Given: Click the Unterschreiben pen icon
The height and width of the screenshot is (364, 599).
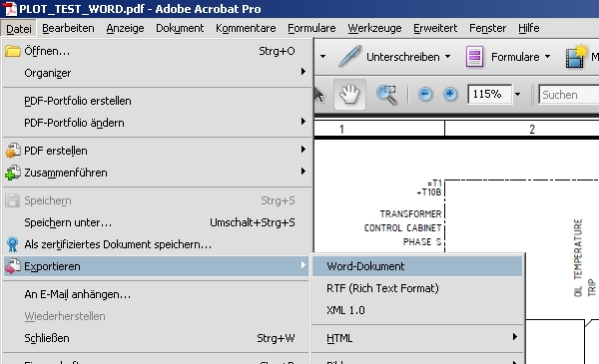Looking at the screenshot, I should [350, 57].
